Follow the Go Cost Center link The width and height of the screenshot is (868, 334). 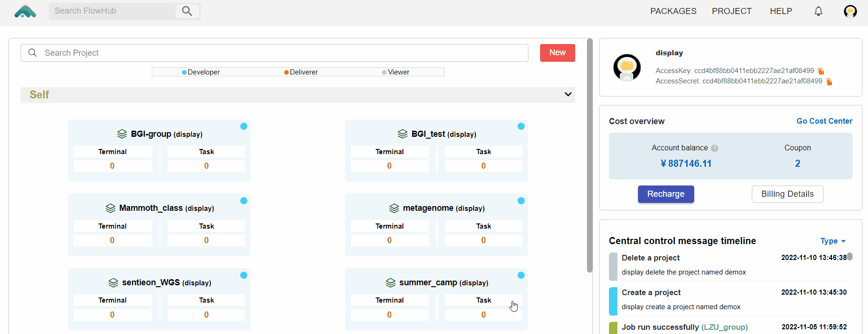point(824,121)
